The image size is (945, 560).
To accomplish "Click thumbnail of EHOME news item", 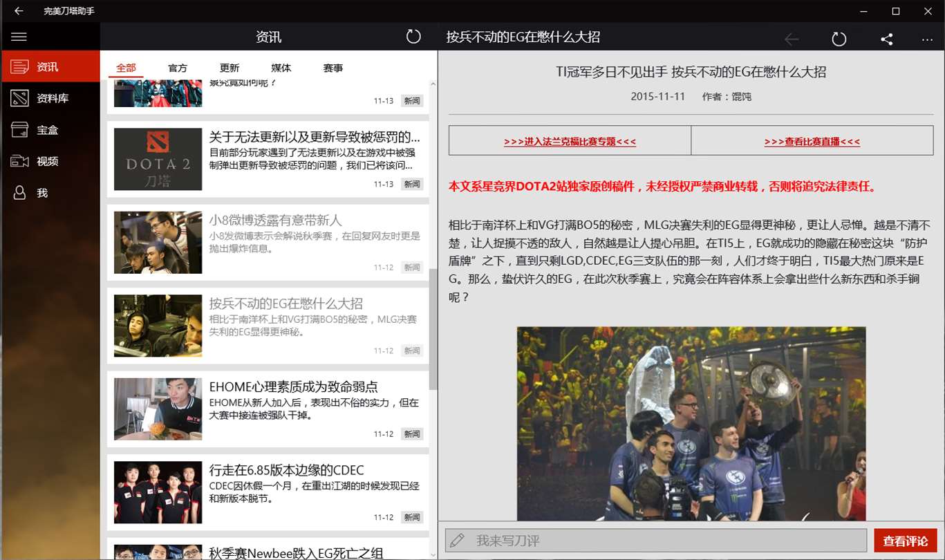I will click(x=158, y=409).
